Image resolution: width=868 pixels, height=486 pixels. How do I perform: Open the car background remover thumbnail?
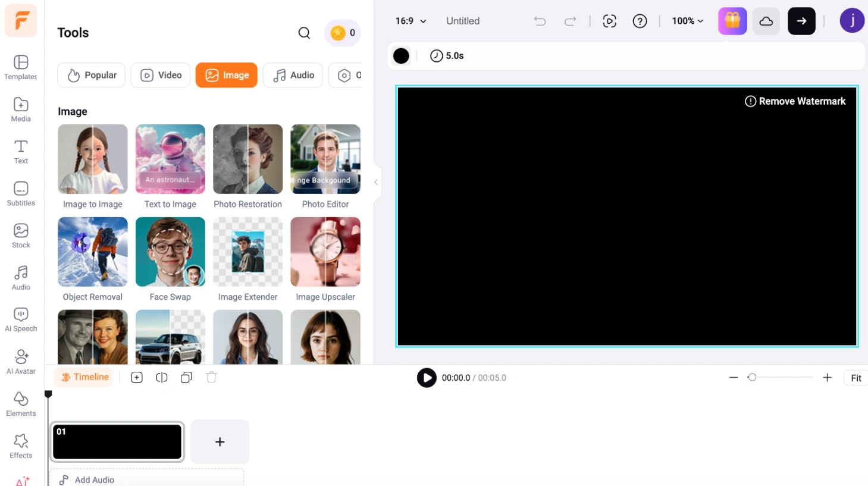(170, 337)
